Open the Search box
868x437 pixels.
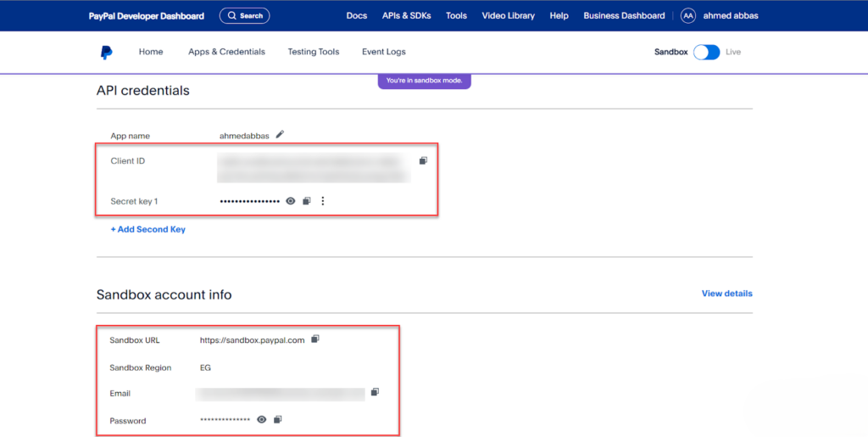(x=245, y=16)
